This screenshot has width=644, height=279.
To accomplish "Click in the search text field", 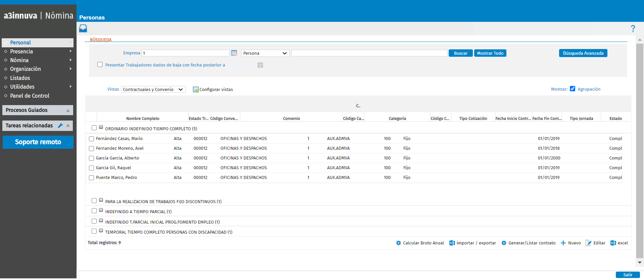I will point(369,53).
